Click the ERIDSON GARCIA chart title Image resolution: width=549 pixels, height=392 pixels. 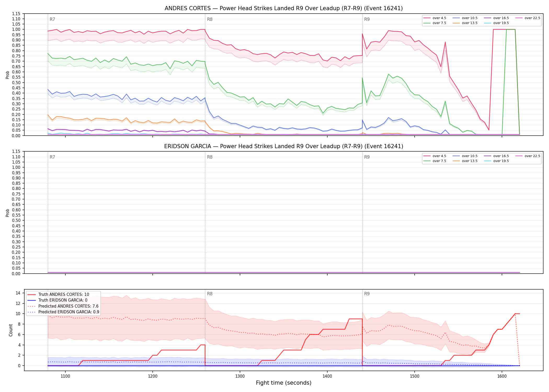tap(284, 146)
